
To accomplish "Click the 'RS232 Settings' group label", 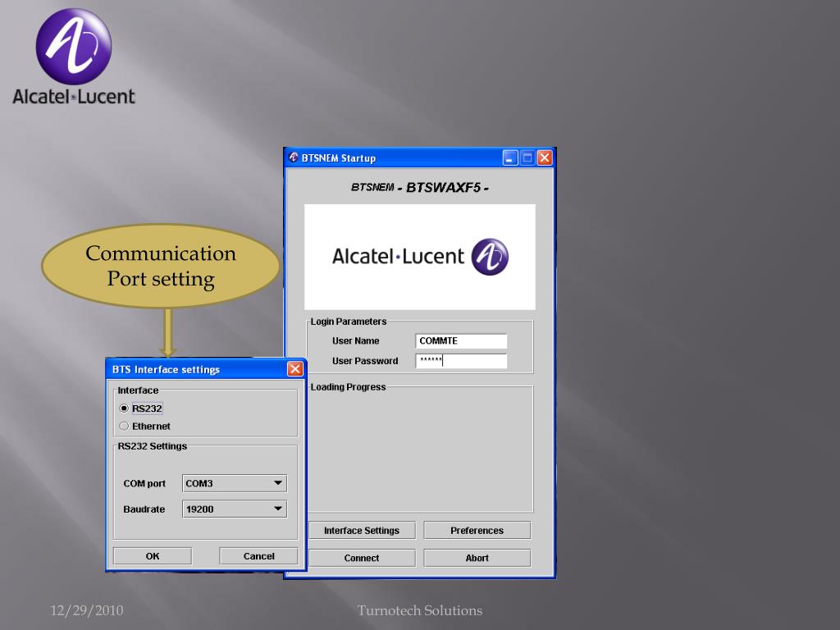I will pos(152,445).
